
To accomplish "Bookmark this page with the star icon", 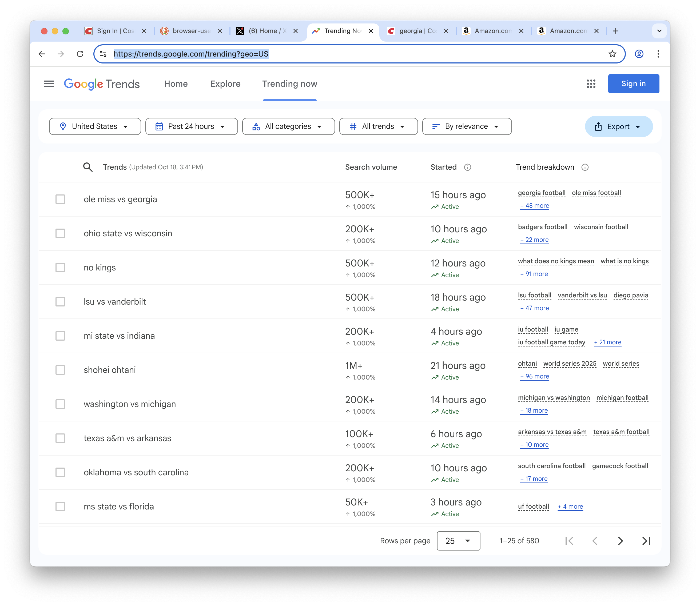I will point(612,54).
